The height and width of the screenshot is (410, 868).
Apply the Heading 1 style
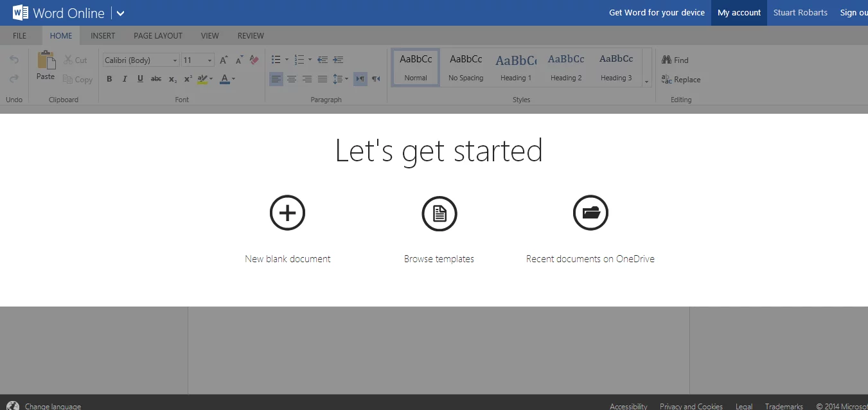click(516, 66)
